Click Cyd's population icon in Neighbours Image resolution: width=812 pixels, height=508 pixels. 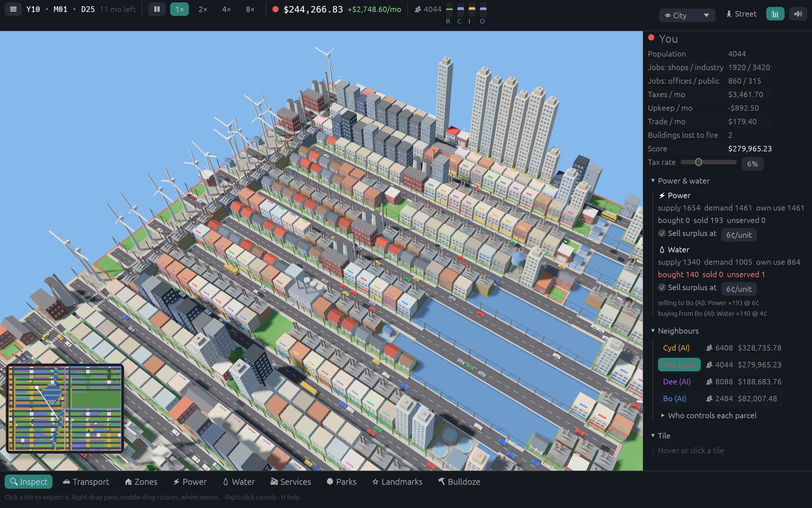[x=709, y=348]
